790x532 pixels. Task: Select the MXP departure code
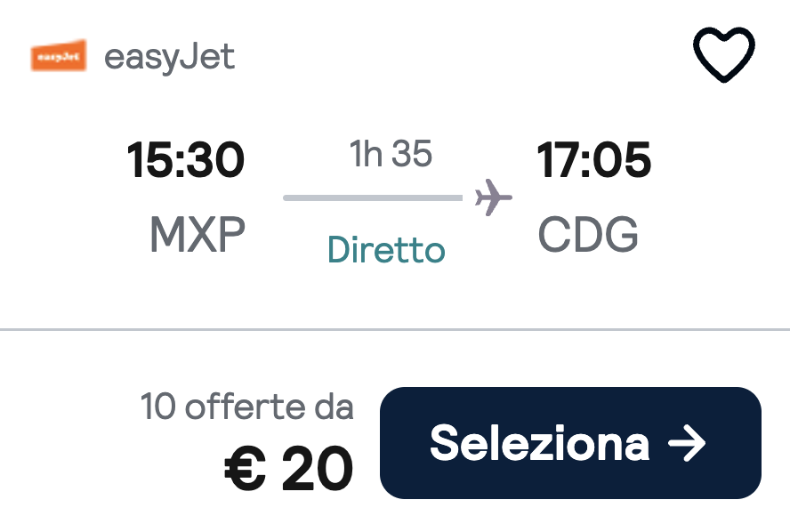click(197, 235)
